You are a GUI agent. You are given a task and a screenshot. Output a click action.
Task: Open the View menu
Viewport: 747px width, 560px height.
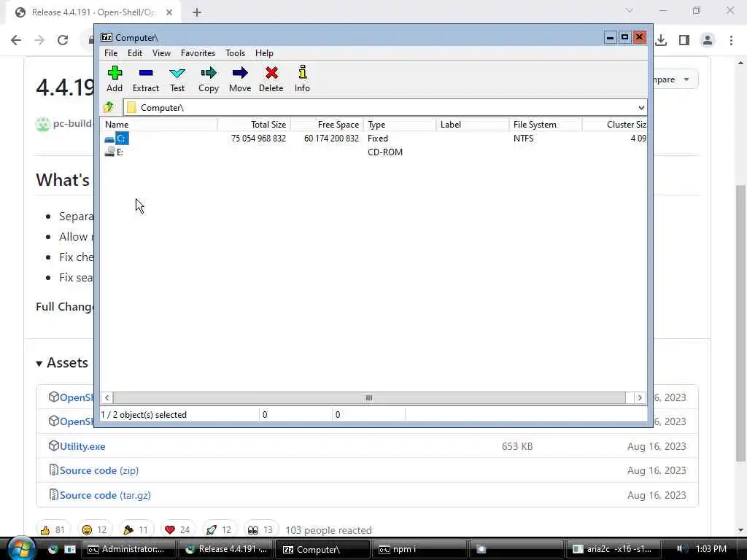161,52
